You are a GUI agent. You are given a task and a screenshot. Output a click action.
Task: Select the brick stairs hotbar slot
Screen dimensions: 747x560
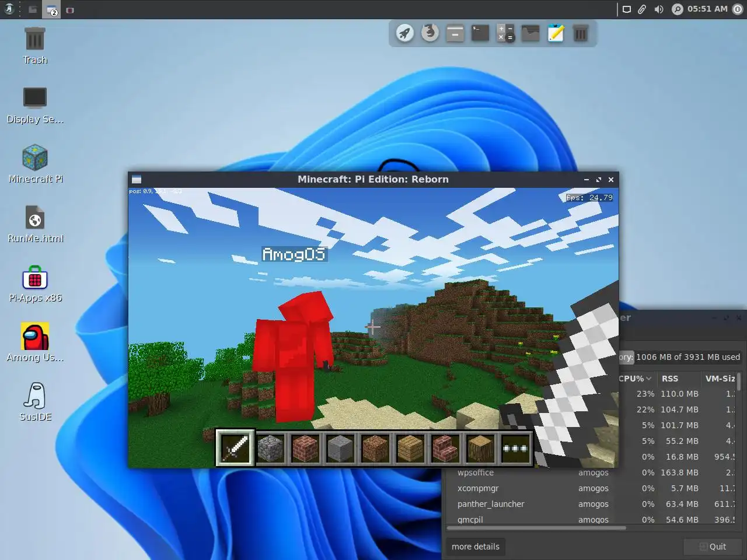point(445,448)
